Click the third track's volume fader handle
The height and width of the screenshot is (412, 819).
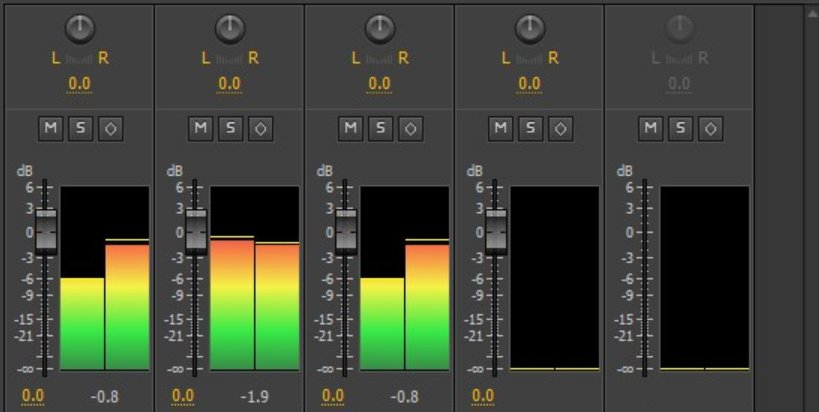(x=346, y=232)
